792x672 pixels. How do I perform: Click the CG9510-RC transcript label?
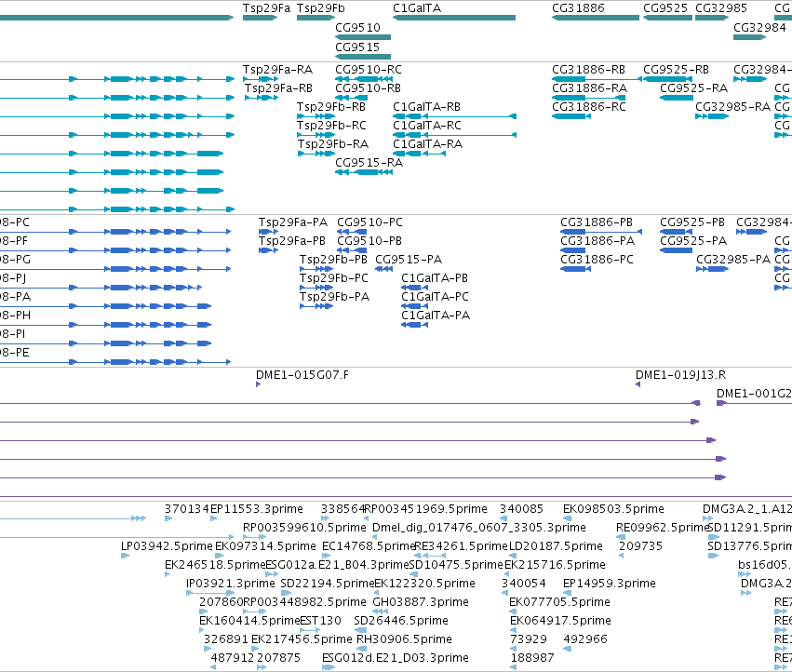click(369, 70)
